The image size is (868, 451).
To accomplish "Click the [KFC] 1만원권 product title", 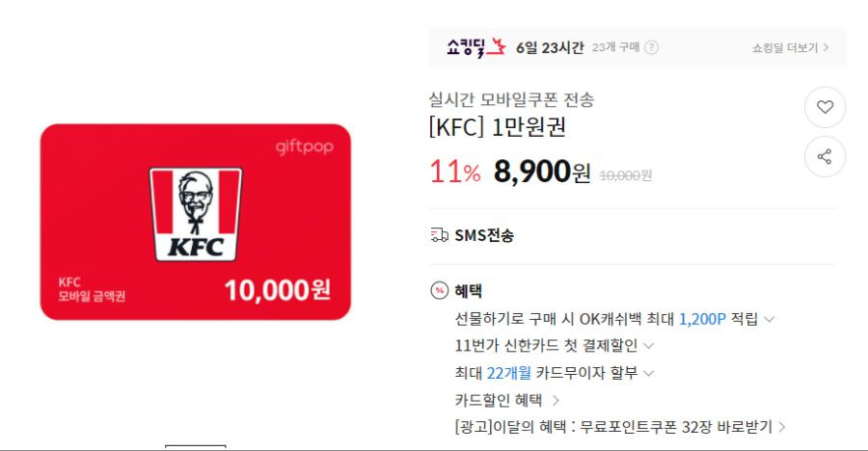I will (497, 127).
